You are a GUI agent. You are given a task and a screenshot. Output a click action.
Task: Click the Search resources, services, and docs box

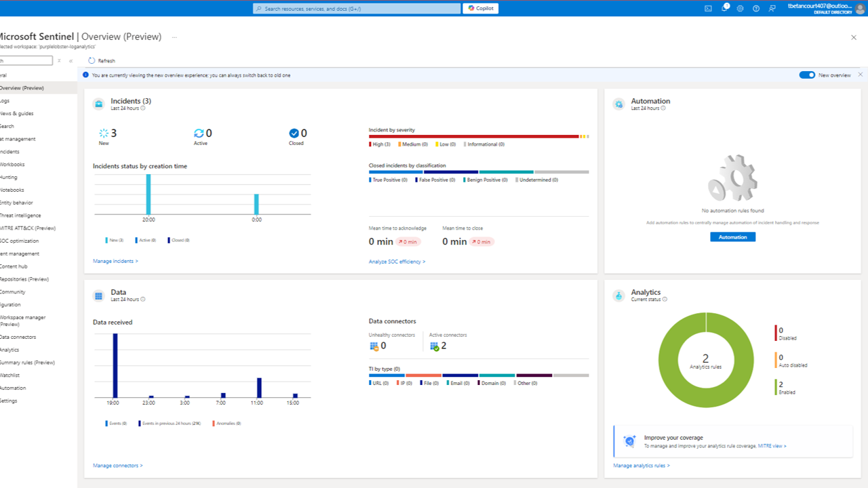(357, 8)
